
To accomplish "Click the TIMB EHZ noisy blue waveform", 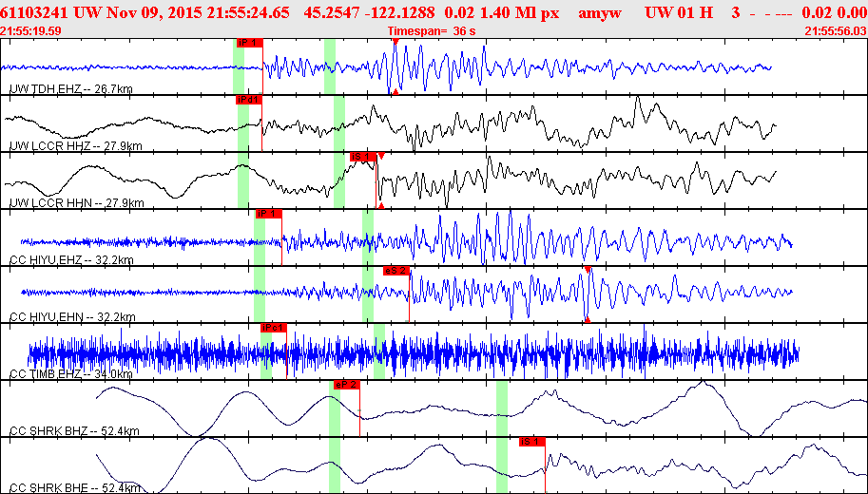I will click(413, 351).
